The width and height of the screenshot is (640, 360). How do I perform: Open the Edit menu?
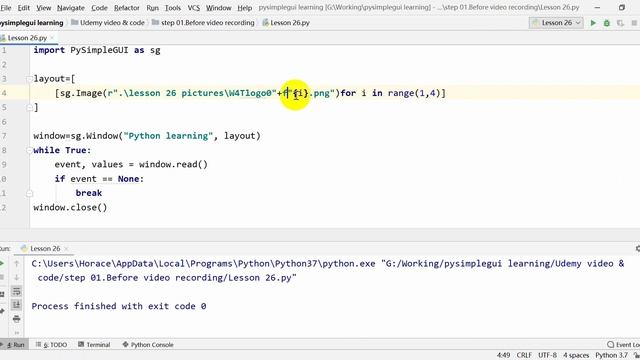pos(23,8)
